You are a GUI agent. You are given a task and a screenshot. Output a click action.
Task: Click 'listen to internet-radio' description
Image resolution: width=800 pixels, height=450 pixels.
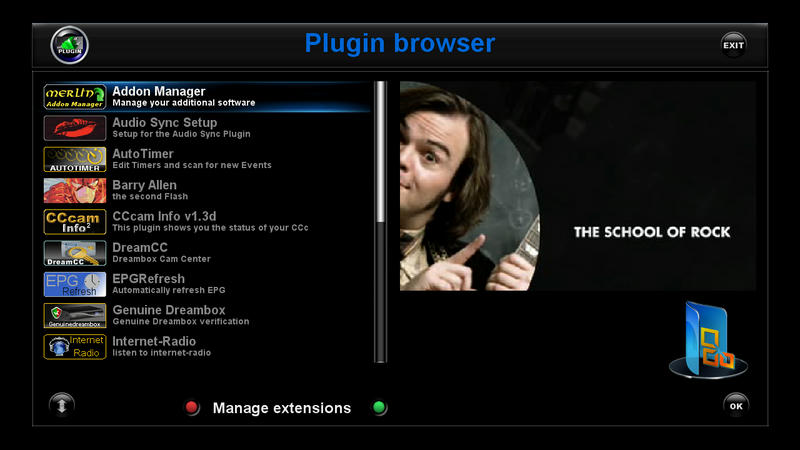(161, 353)
